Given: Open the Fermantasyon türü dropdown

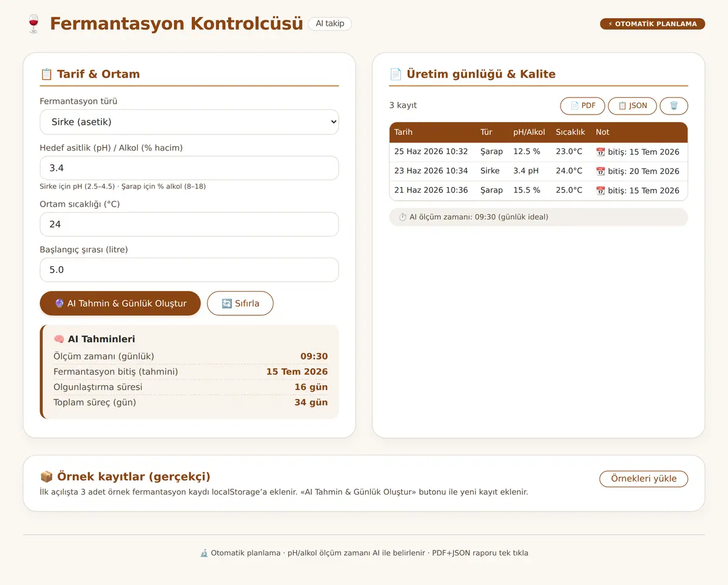Looking at the screenshot, I should coord(189,122).
